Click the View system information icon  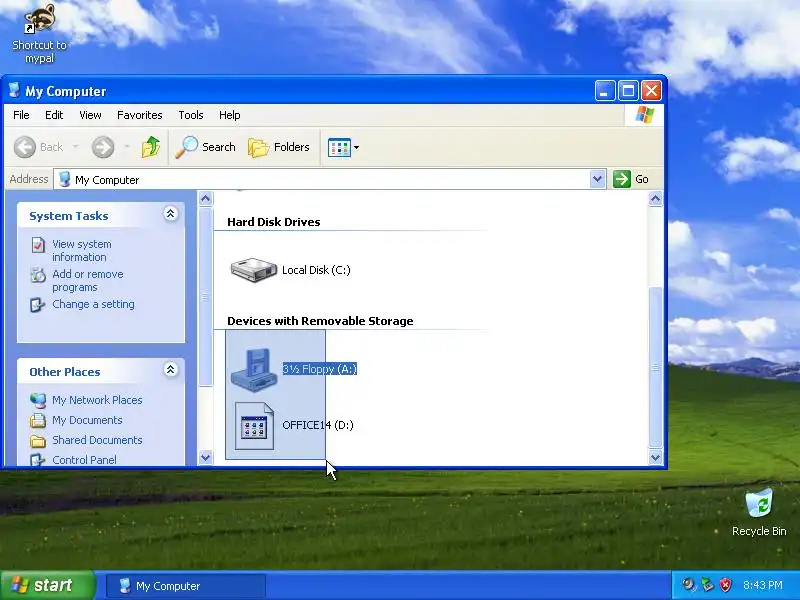38,245
